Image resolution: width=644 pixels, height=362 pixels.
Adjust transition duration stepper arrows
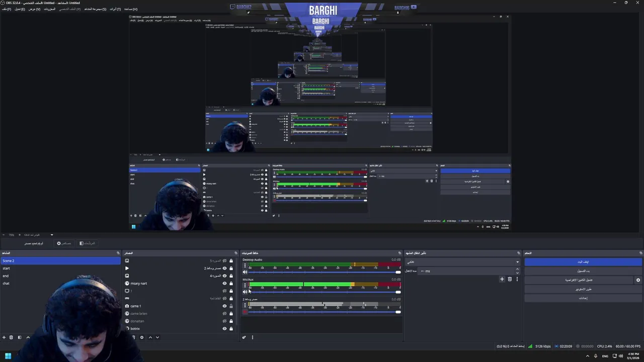pyautogui.click(x=517, y=271)
